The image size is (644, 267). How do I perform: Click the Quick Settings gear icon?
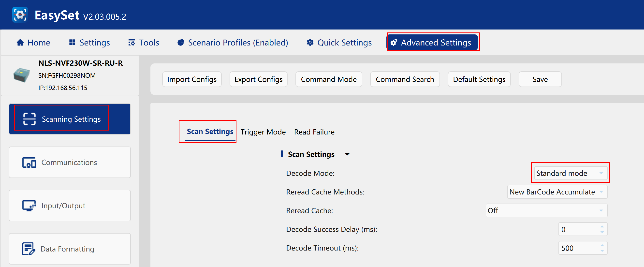tap(310, 43)
